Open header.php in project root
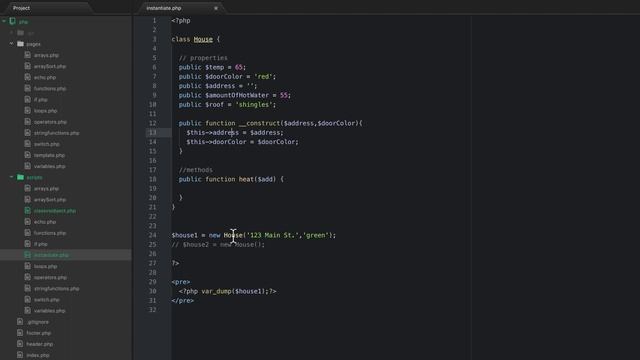The image size is (640, 360). pos(40,344)
